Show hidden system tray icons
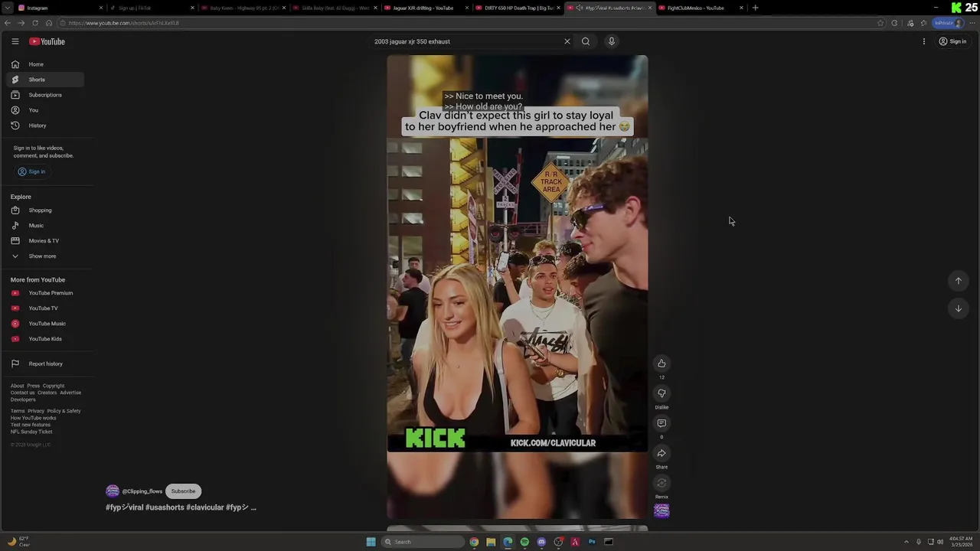The image size is (980, 551). [x=906, y=542]
